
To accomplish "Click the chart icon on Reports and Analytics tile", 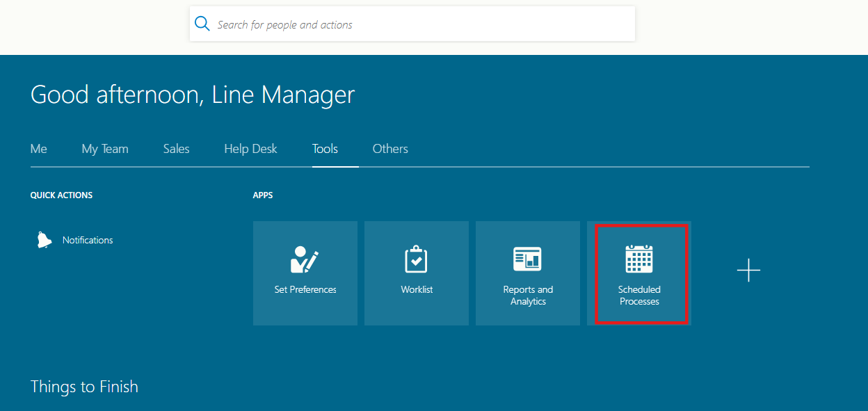I will (x=527, y=258).
